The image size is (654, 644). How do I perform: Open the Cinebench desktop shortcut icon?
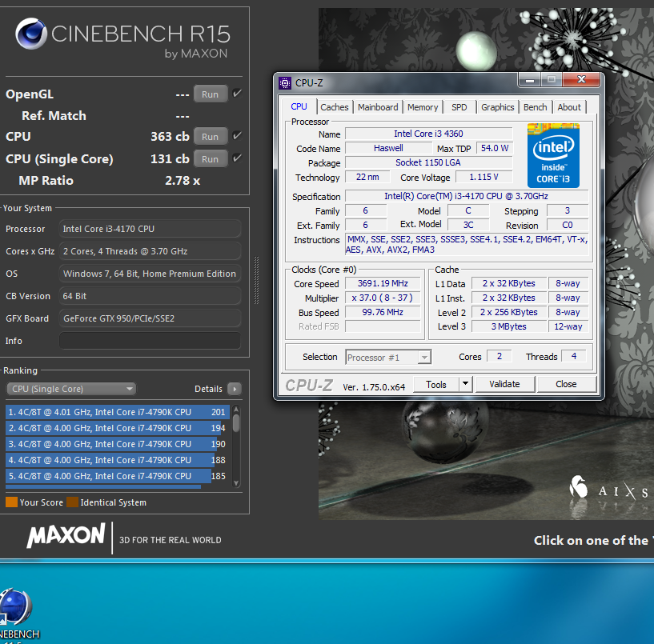(15, 607)
